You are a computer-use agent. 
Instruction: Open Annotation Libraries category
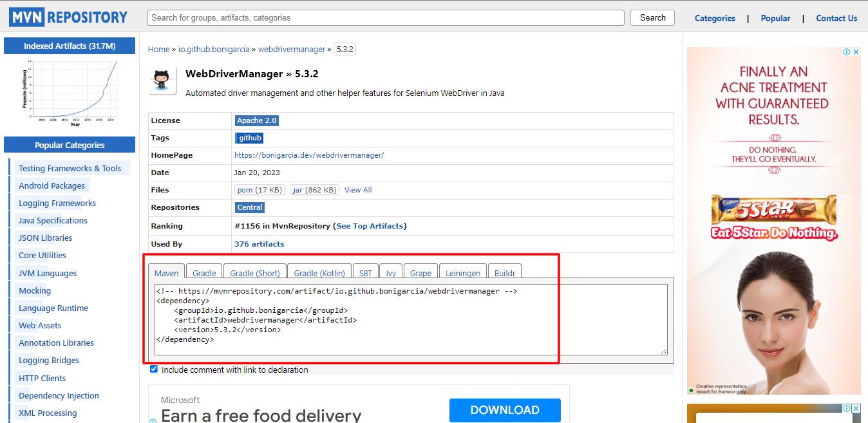tap(56, 343)
